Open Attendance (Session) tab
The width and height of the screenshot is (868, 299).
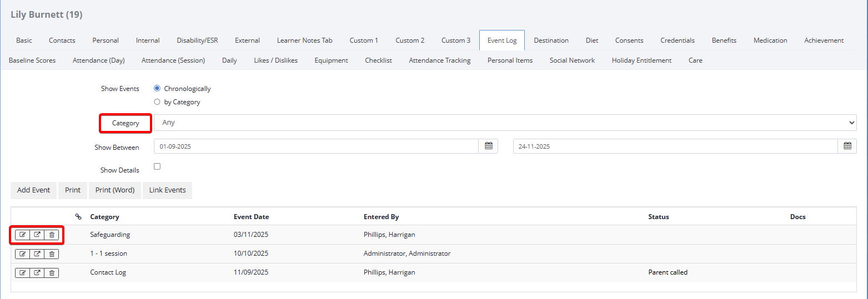173,60
